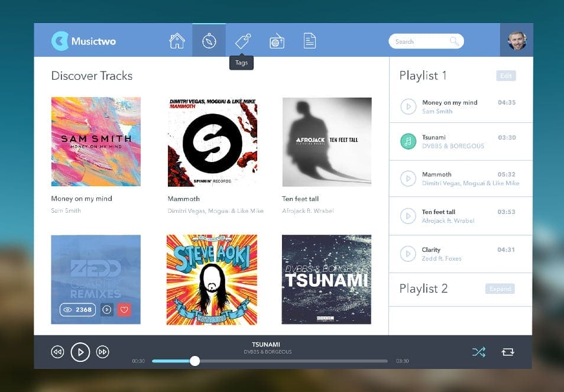Enable shuffle playback
564x392 pixels.
tap(479, 352)
